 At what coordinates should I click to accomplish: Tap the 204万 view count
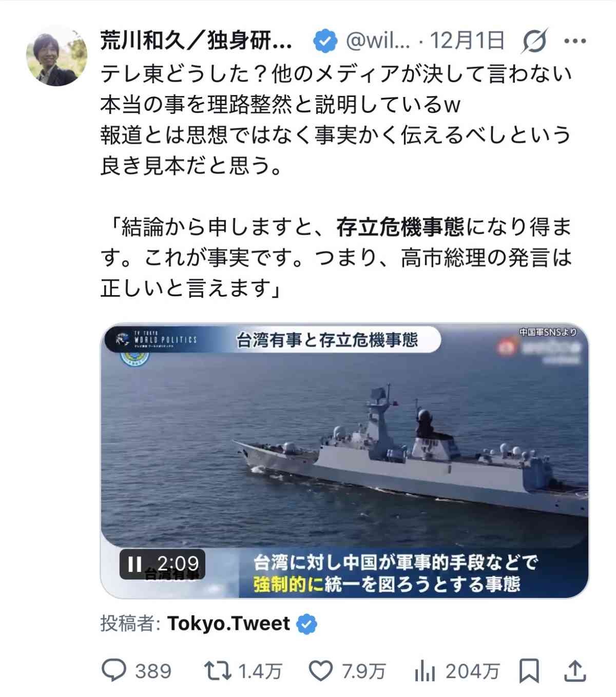pos(472,671)
